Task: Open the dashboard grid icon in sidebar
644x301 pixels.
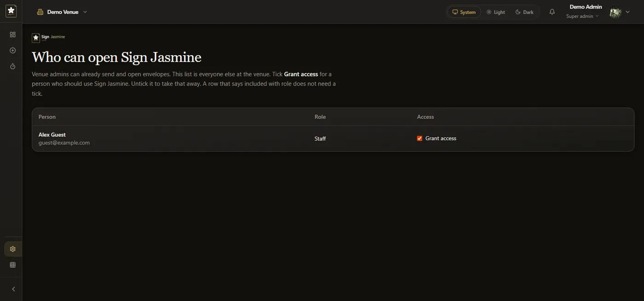Action: [13, 34]
